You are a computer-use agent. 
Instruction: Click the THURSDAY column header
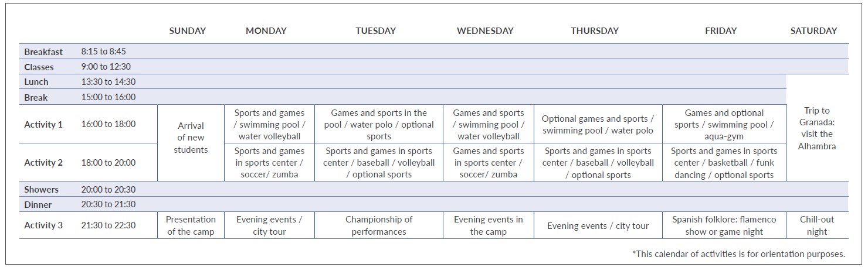(x=595, y=31)
